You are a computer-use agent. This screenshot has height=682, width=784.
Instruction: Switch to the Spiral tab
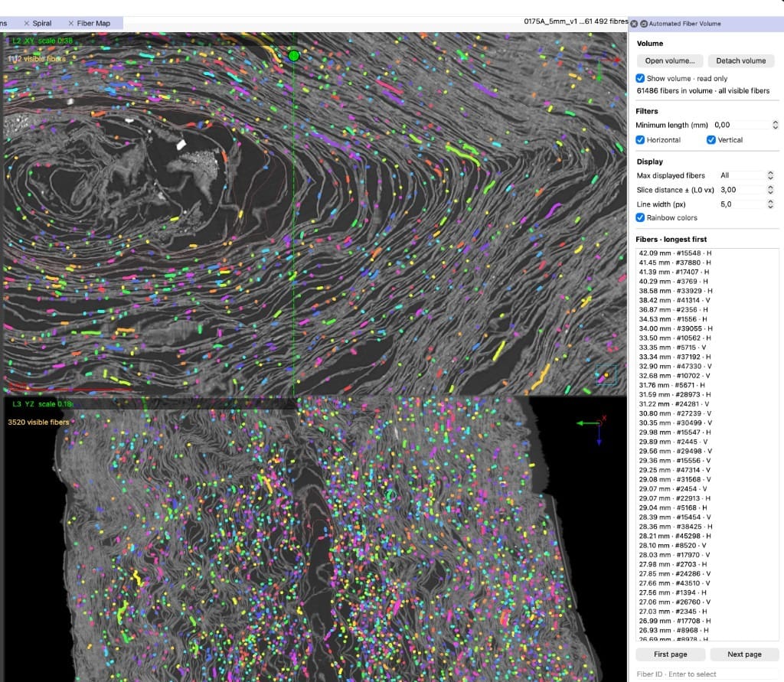42,23
